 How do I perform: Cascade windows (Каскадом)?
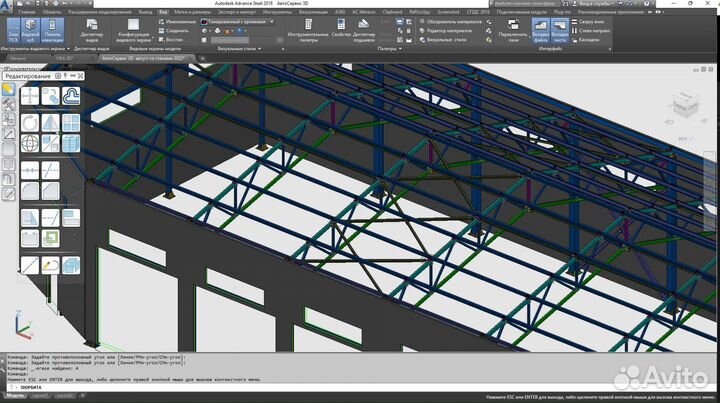point(585,40)
